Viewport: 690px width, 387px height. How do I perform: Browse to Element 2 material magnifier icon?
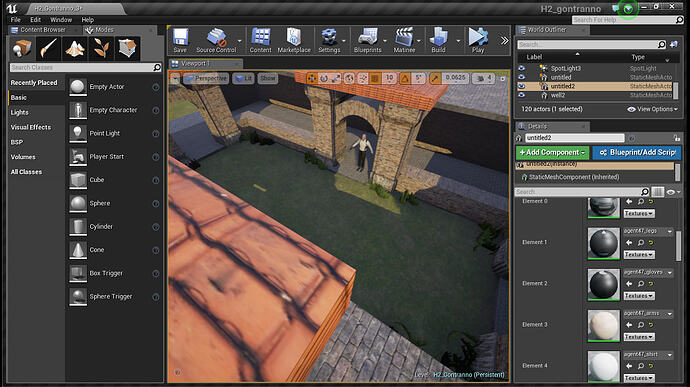tap(641, 284)
